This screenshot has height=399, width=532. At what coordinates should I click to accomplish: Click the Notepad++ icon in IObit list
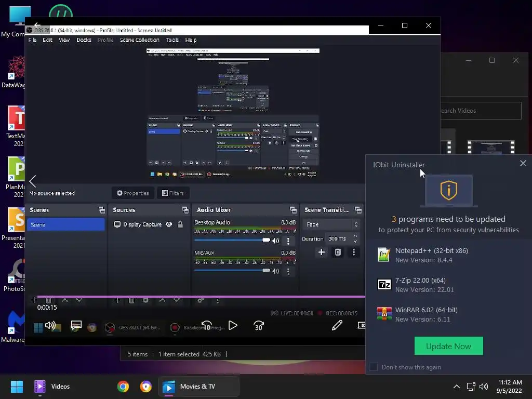pyautogui.click(x=384, y=255)
